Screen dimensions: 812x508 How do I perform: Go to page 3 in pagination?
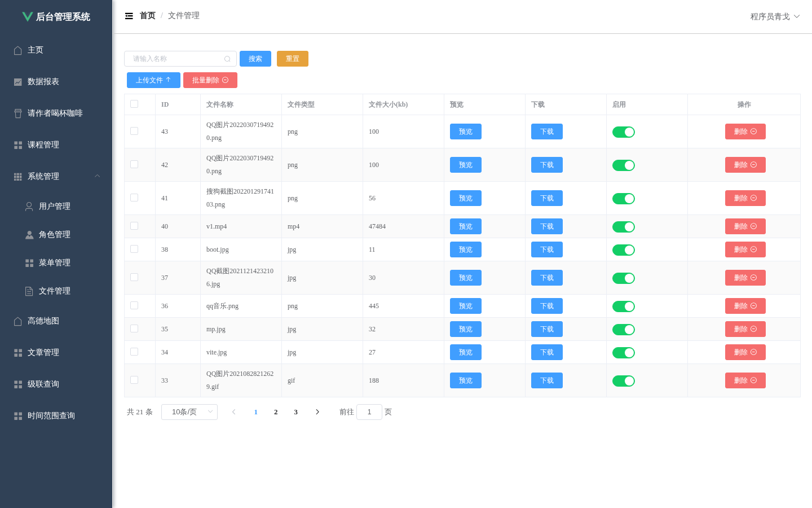[x=295, y=412]
